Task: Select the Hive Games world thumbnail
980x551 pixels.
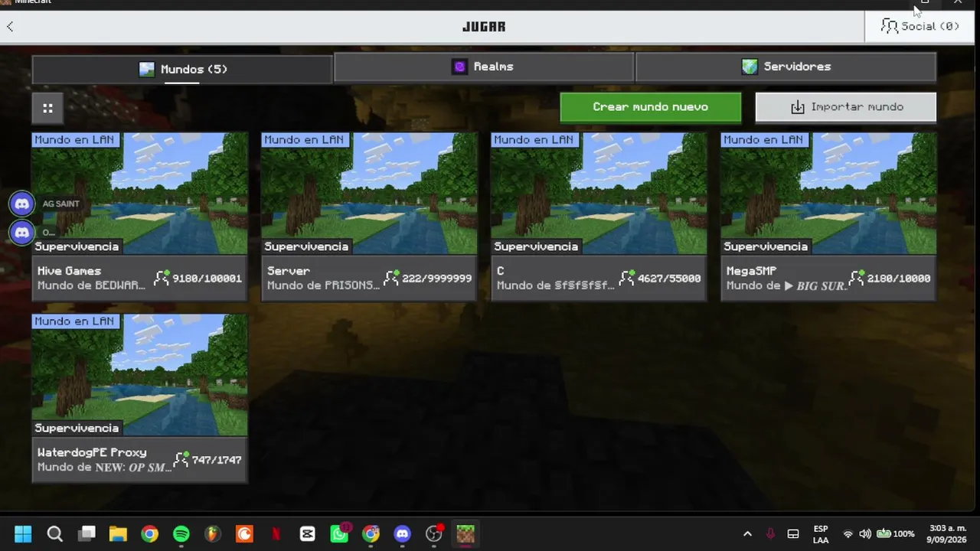Action: tap(139, 193)
